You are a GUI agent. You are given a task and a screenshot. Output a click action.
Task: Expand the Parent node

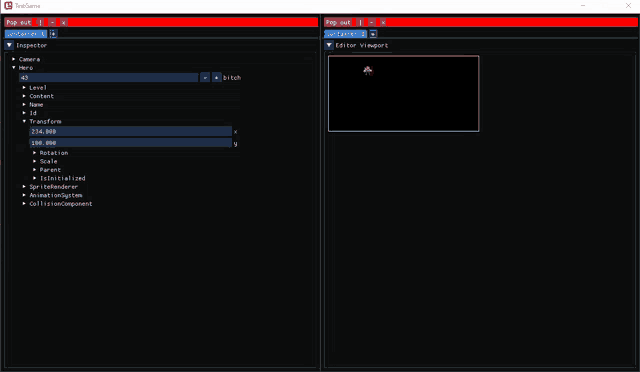click(x=35, y=170)
